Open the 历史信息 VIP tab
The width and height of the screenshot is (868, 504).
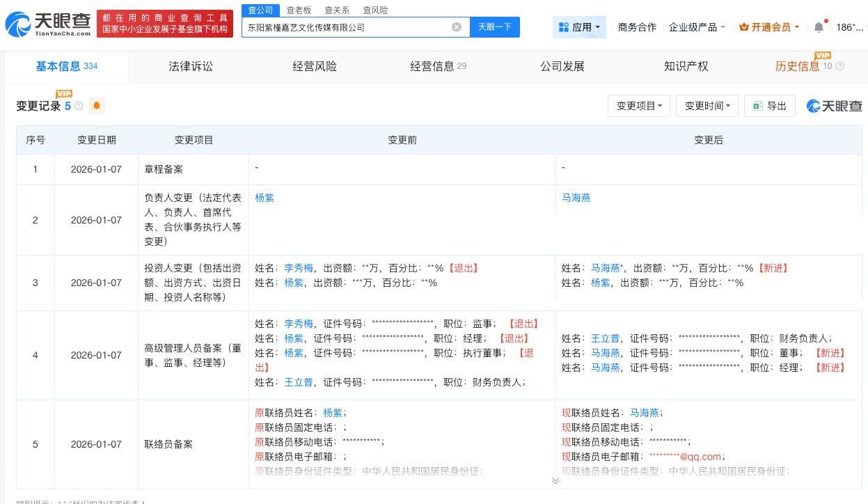tap(798, 66)
